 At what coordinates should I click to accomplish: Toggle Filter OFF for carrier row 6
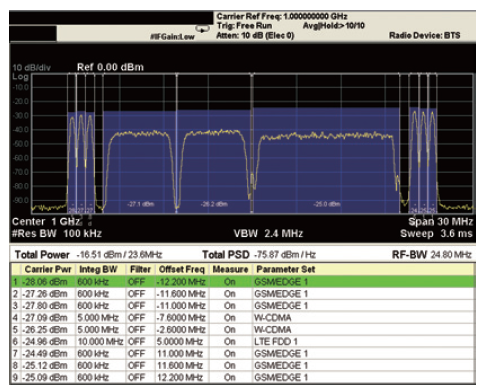point(136,342)
